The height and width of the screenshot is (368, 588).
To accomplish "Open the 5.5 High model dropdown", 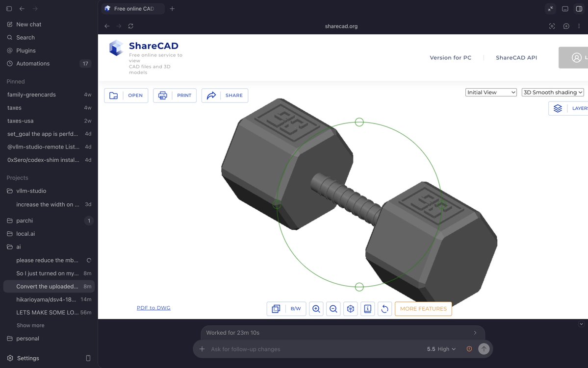I will (441, 349).
